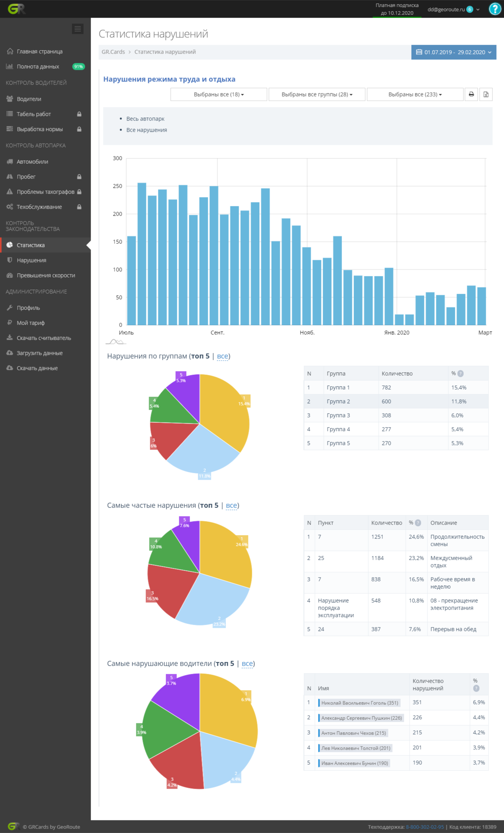This screenshot has width=504, height=833.
Task: Click notification badge showing 6
Action: (x=470, y=9)
